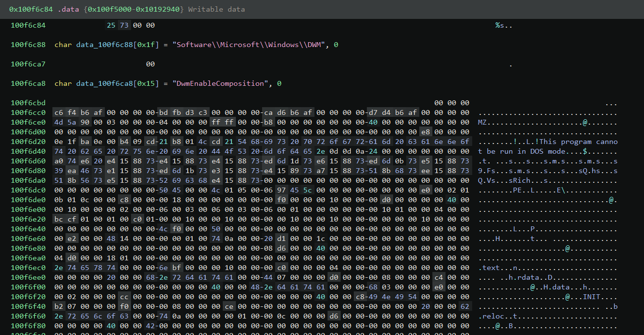Viewport: 644px width, 335px height.
Task: Click the "c6 f4 b6 af" hex bytes
Action: click(78, 112)
